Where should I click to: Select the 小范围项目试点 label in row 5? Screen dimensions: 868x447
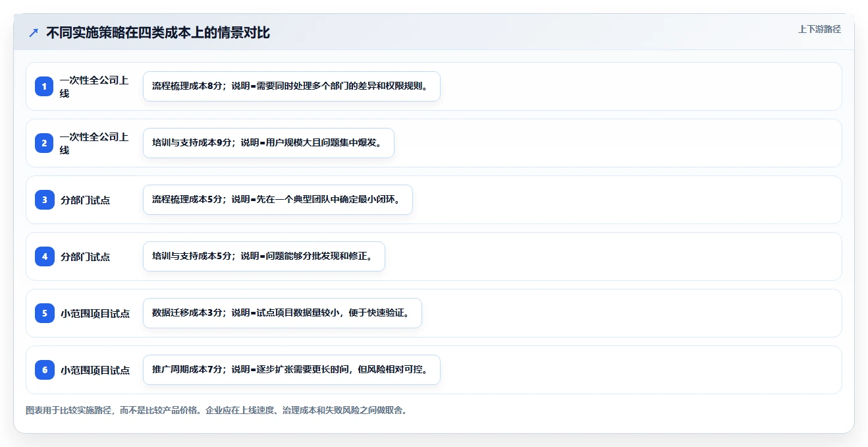click(95, 313)
